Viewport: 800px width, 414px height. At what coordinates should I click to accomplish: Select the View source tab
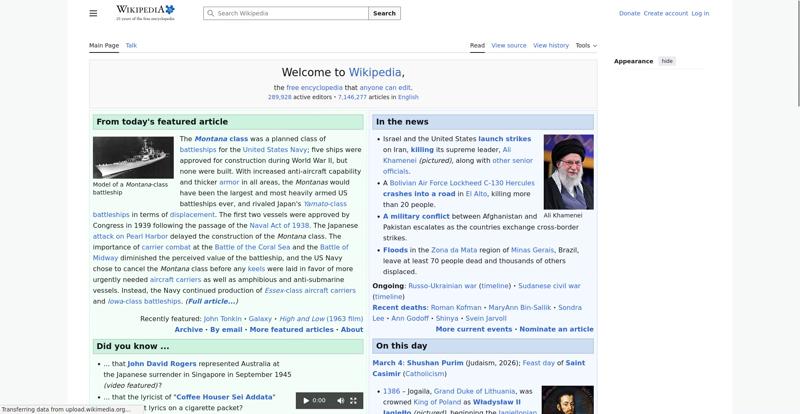(509, 45)
